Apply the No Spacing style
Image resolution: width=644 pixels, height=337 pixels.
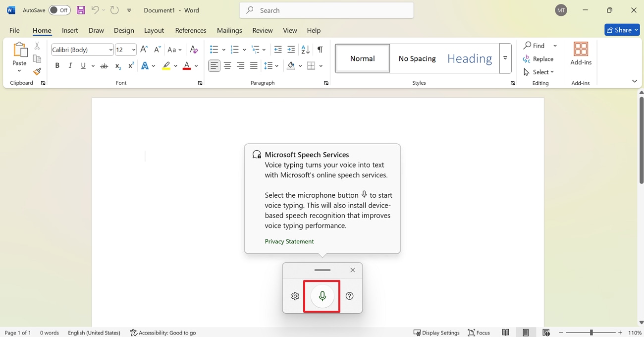[x=417, y=58]
